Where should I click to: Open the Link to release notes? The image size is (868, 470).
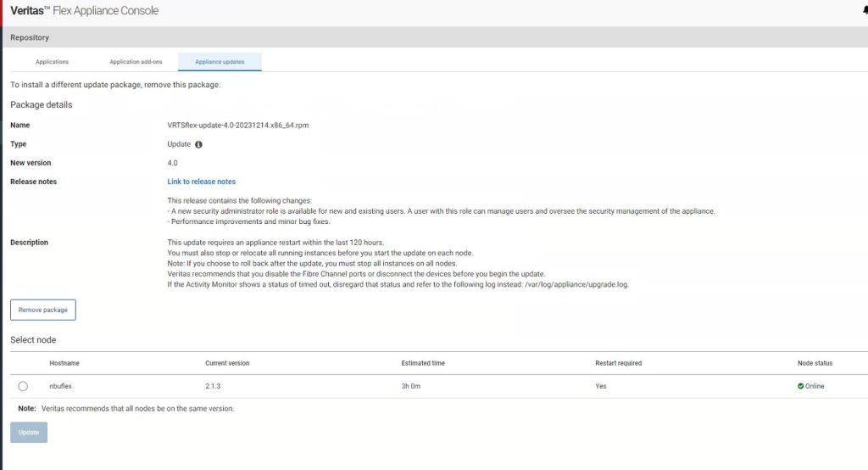(202, 182)
